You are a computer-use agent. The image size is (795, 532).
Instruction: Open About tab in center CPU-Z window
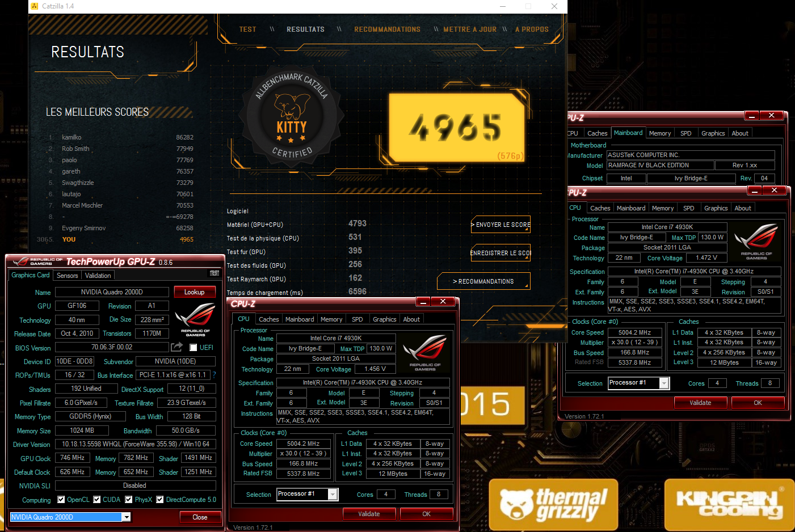tap(411, 319)
